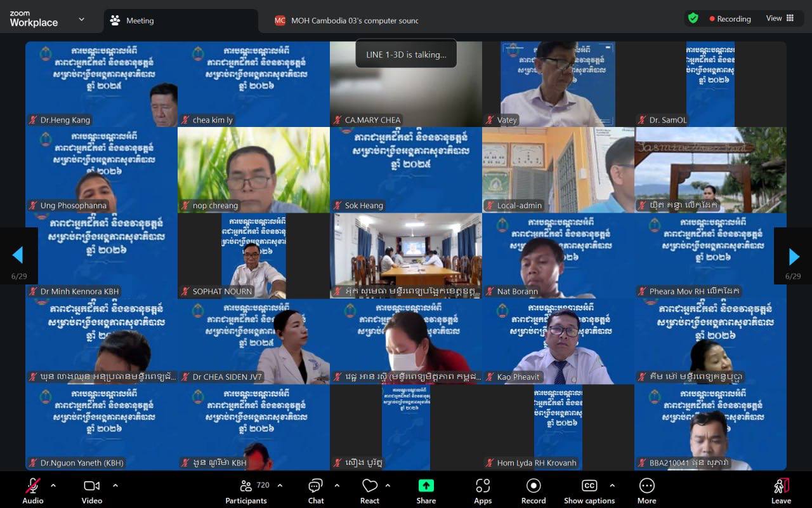Open the View layout menu

[780, 18]
